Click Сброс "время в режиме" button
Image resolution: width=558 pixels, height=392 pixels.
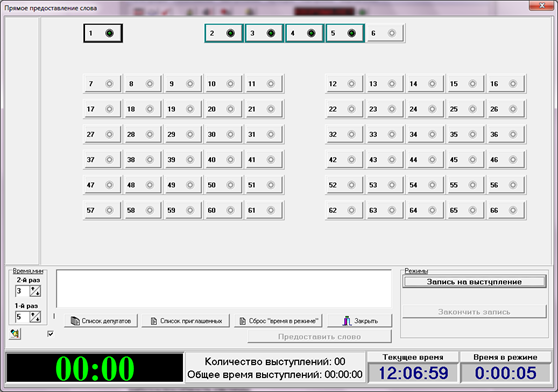click(278, 321)
